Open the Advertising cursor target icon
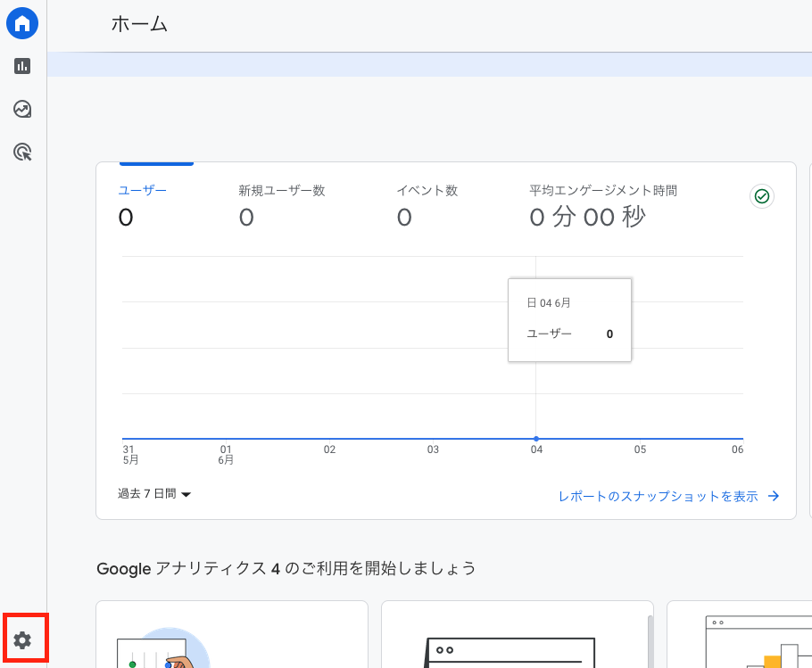This screenshot has width=812, height=668. tap(22, 153)
